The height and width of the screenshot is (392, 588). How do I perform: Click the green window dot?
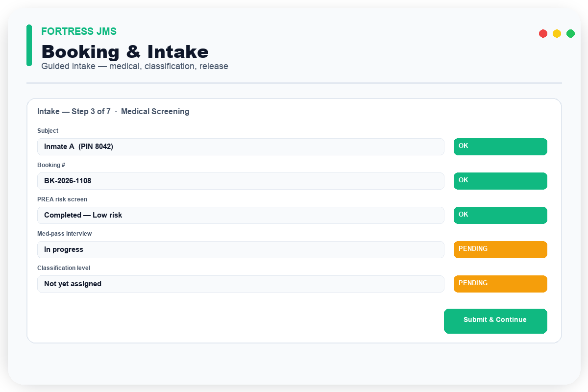(570, 33)
